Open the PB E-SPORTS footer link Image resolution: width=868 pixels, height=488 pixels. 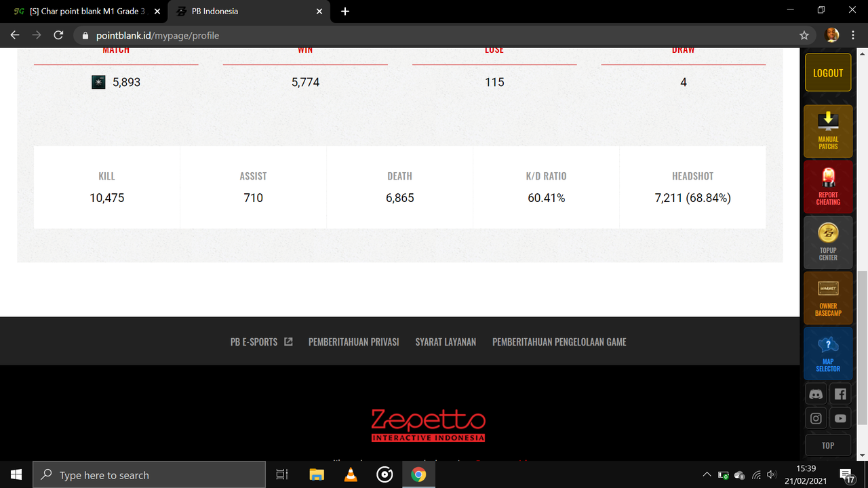[x=262, y=342]
